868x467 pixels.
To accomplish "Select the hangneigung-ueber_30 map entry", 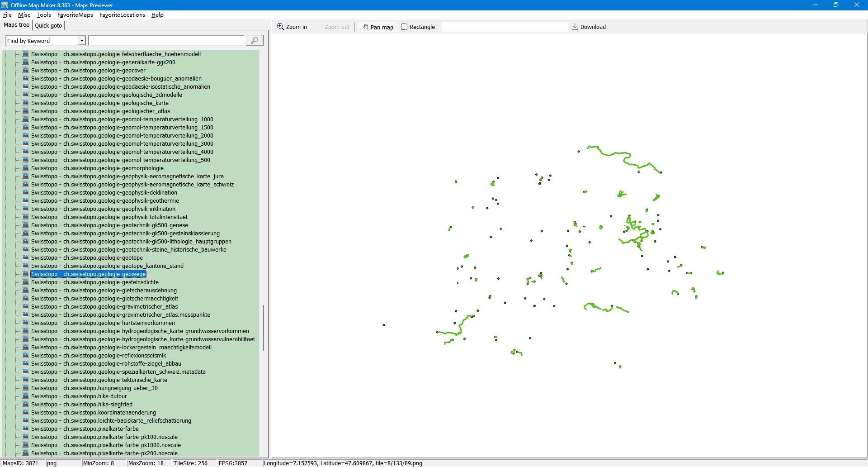I will tap(94, 388).
